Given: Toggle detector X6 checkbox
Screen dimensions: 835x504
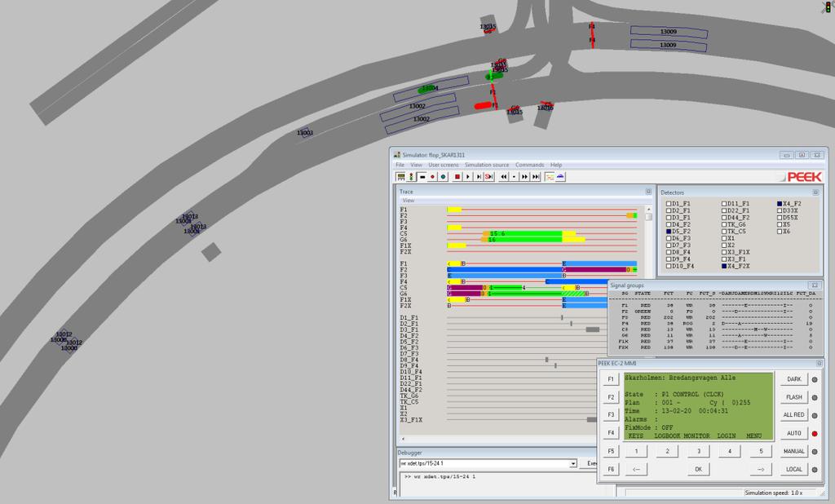Looking at the screenshot, I should tap(780, 232).
